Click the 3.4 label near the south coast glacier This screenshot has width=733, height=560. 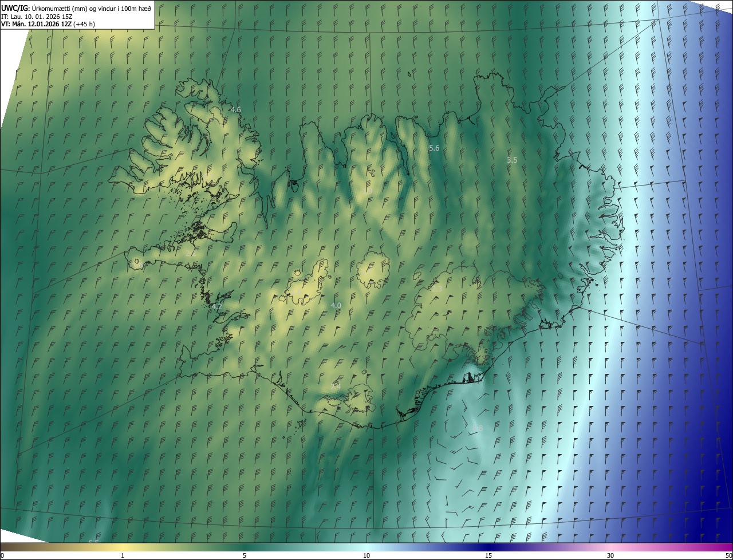pyautogui.click(x=336, y=387)
